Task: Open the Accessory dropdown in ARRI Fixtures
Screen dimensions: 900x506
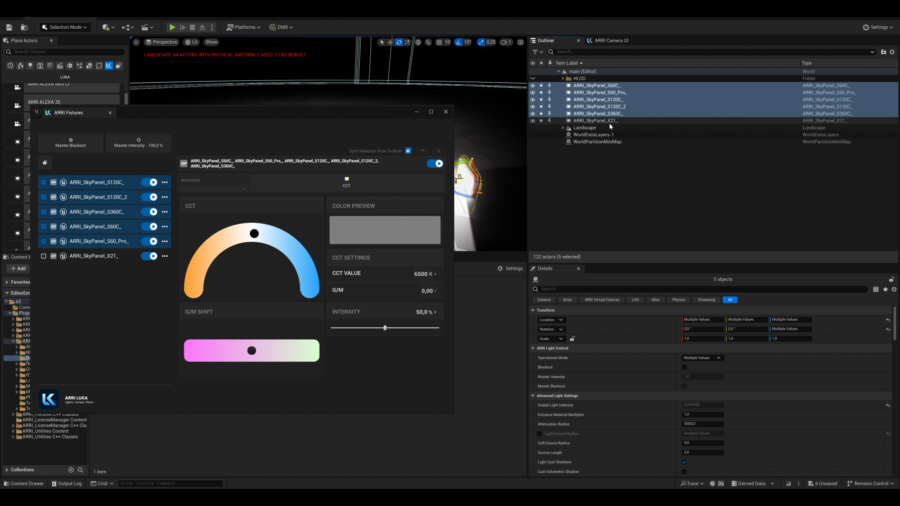Action: pos(213,188)
